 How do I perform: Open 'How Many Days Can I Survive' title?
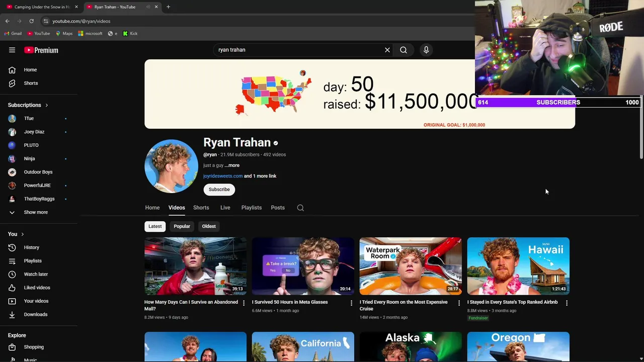click(191, 305)
